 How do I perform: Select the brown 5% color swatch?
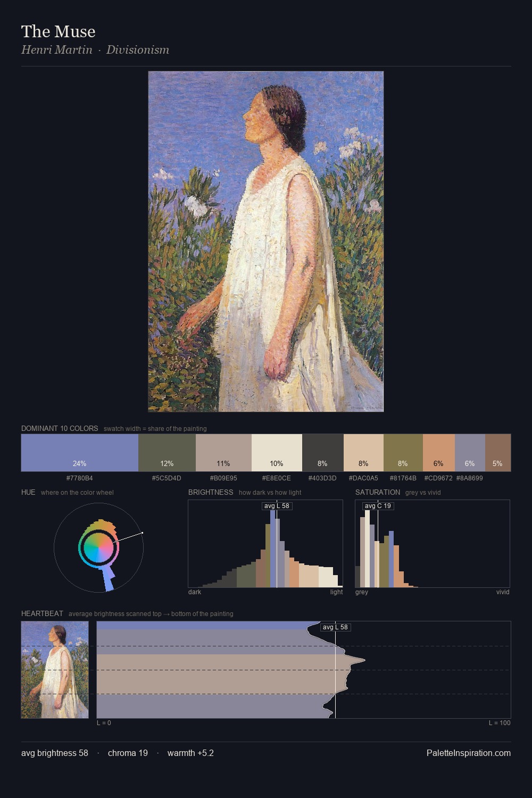(498, 453)
